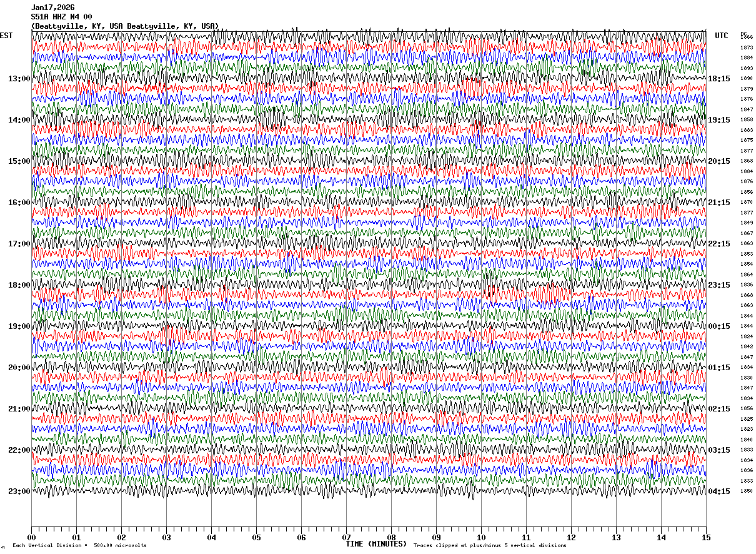Viewport: 756px width, 554px height.
Task: Pick minute tick label 09 on the time axis
Action: [436, 537]
